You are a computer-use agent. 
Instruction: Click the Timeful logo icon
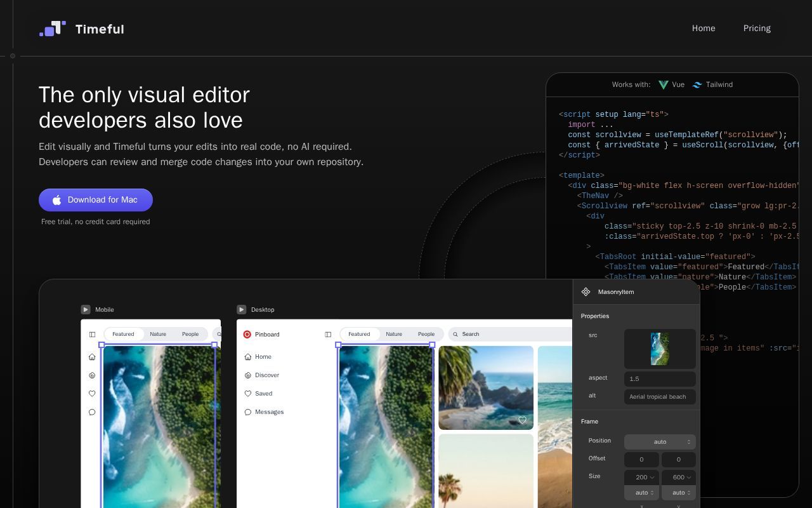coord(53,29)
